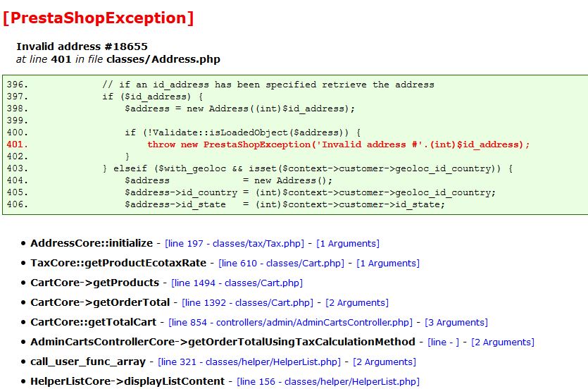Click code line 396 comment

[x=268, y=85]
